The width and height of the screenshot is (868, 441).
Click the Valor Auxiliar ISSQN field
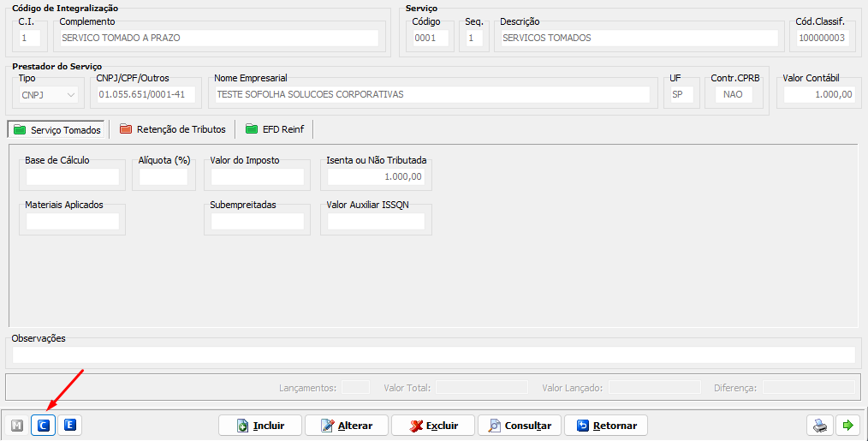[376, 222]
